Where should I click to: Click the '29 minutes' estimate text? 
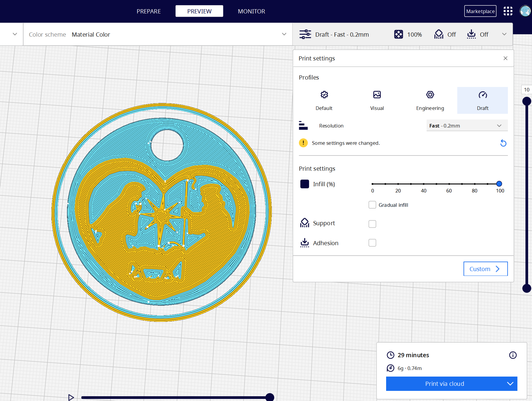(x=413, y=355)
